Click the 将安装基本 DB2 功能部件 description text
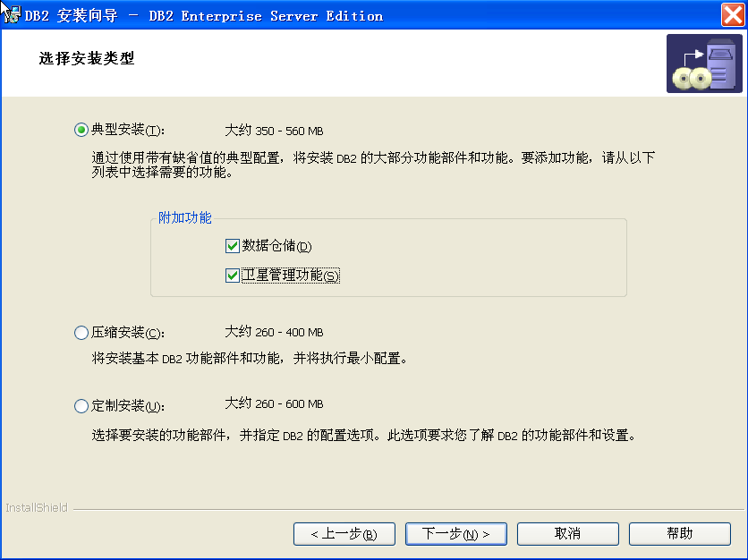This screenshot has width=748, height=560. [x=250, y=359]
